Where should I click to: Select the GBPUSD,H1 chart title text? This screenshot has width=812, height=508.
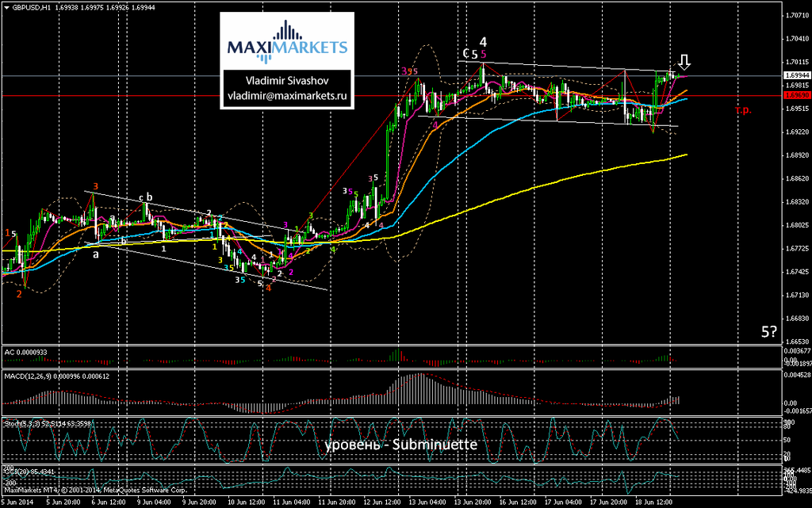tap(31, 8)
